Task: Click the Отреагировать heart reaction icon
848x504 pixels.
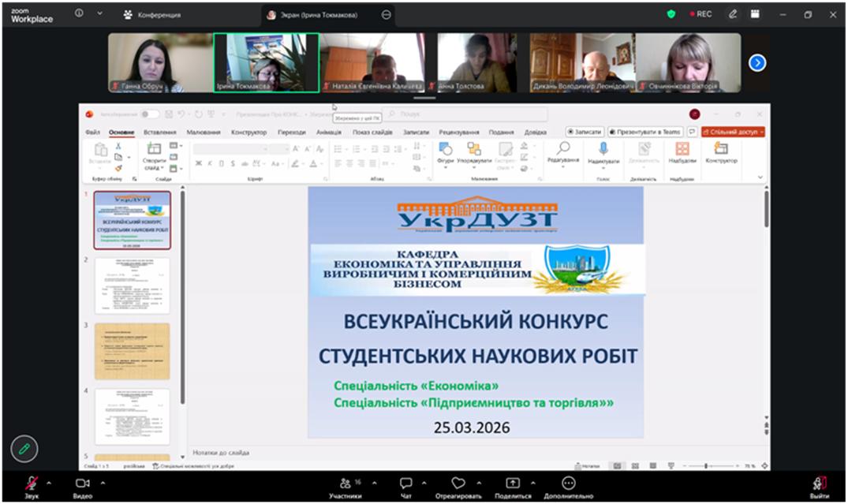Action: coord(458,483)
